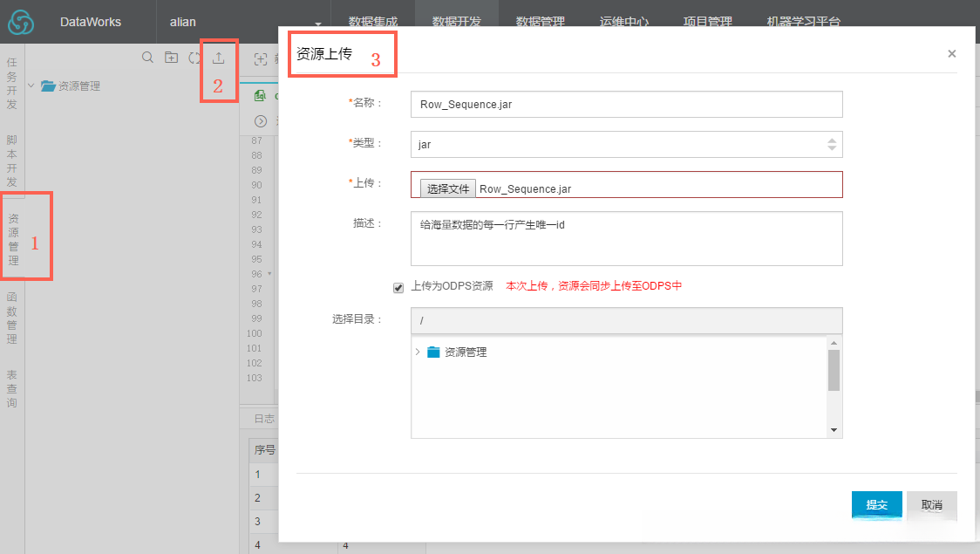Screen dimensions: 980x554
Task: Click the 提交 submit button
Action: tap(877, 504)
